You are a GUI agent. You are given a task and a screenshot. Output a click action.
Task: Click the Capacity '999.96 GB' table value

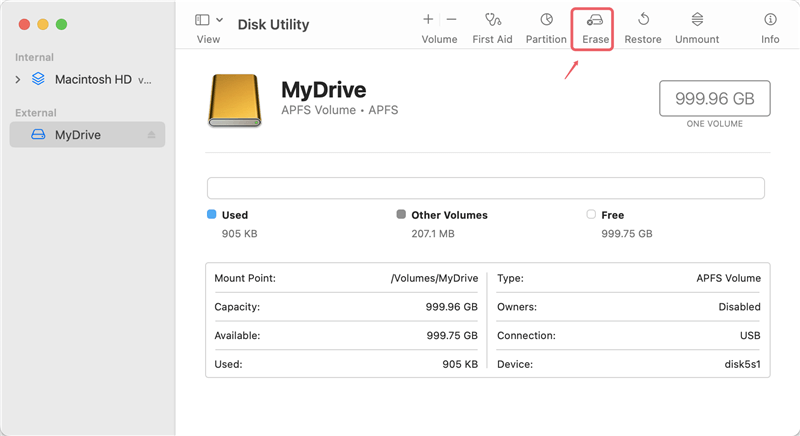(x=452, y=307)
